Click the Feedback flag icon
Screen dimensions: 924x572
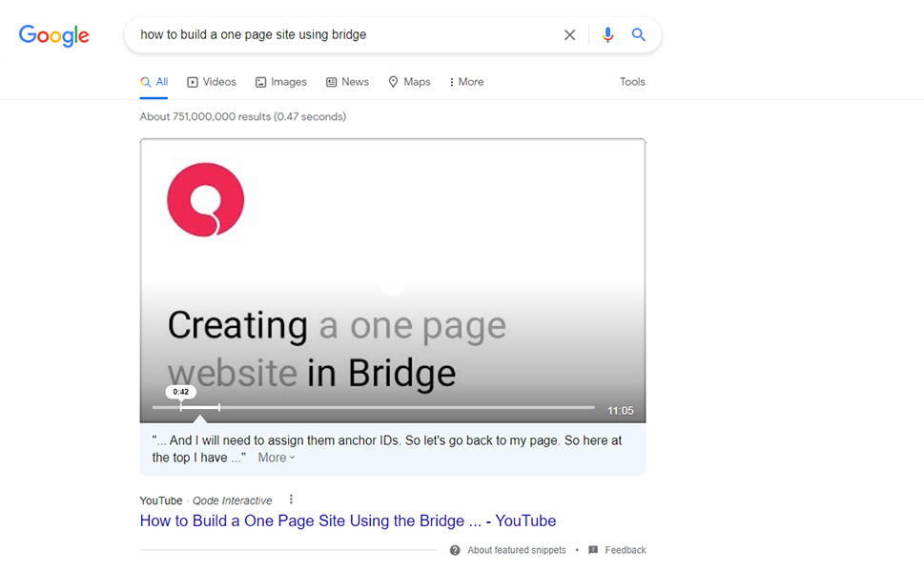pos(593,550)
